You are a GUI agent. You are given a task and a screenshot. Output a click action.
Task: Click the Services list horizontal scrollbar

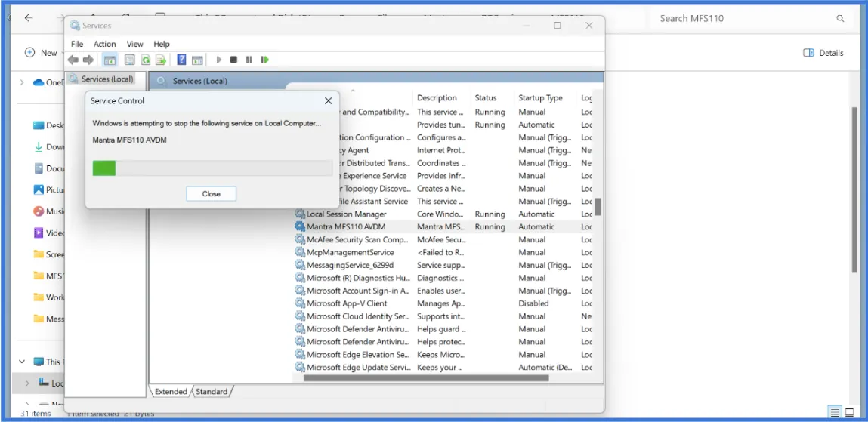(426, 378)
